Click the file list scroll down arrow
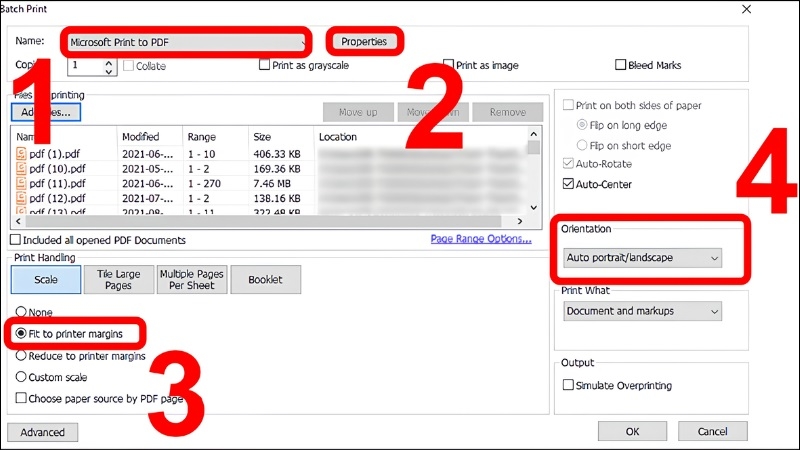The width and height of the screenshot is (800, 450). tap(534, 207)
